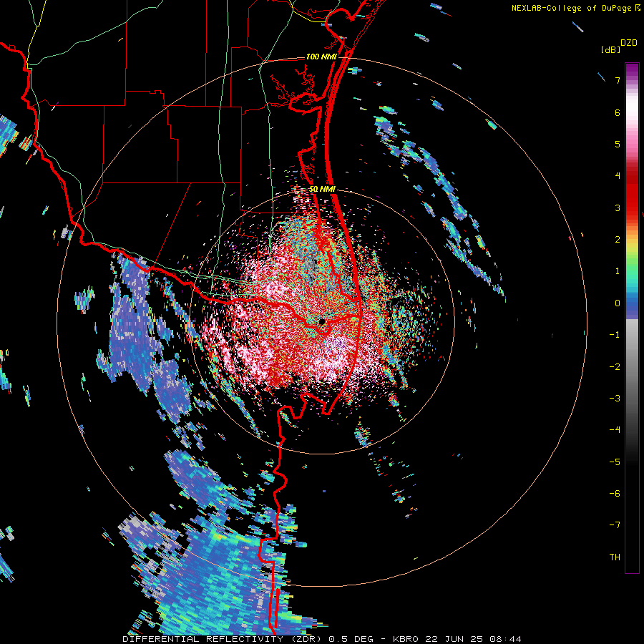Screen dimensions: 644x644
Task: Click the 3 value on color scale
Action: tap(618, 208)
